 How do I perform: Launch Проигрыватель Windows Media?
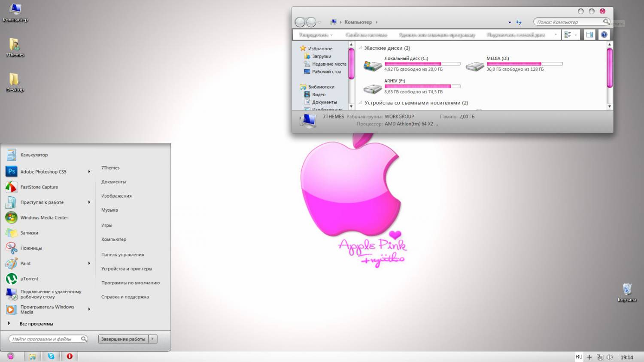click(x=47, y=310)
